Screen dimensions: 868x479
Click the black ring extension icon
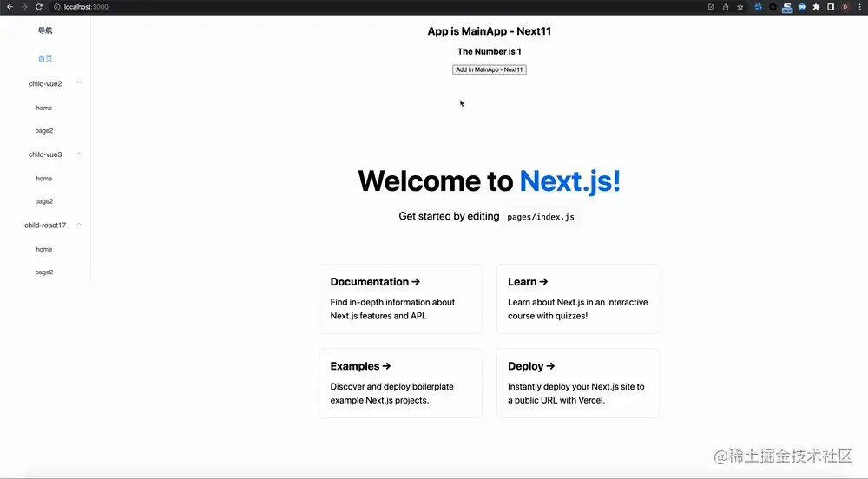pos(773,7)
